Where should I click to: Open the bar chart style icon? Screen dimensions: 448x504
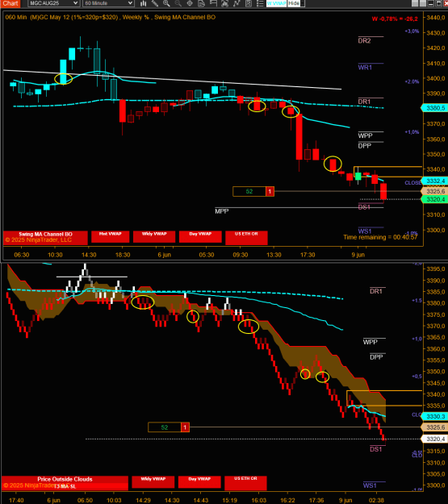click(143, 3)
